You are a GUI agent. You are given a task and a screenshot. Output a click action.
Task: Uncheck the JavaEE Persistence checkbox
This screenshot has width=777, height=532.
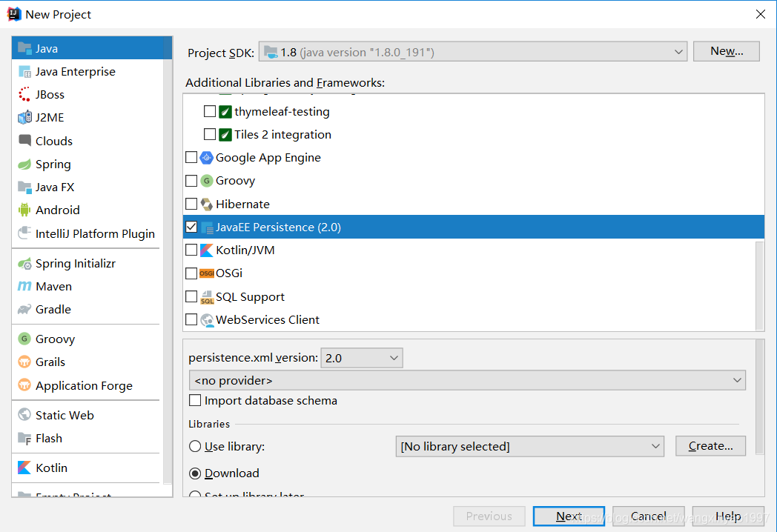tap(191, 227)
